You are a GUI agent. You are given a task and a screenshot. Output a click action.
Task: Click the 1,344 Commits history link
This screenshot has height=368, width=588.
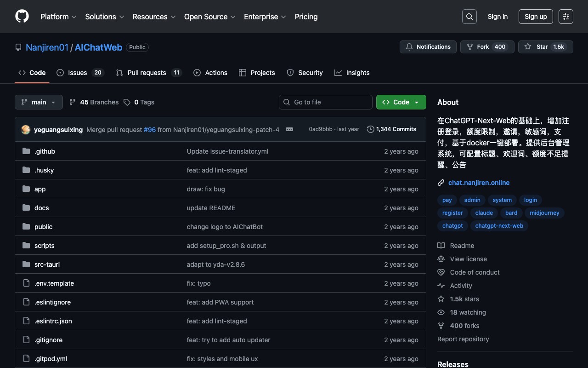click(391, 129)
